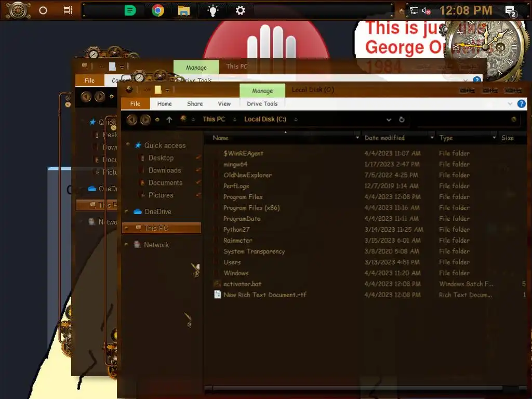Select Downloads in navigation pane

tap(165, 170)
